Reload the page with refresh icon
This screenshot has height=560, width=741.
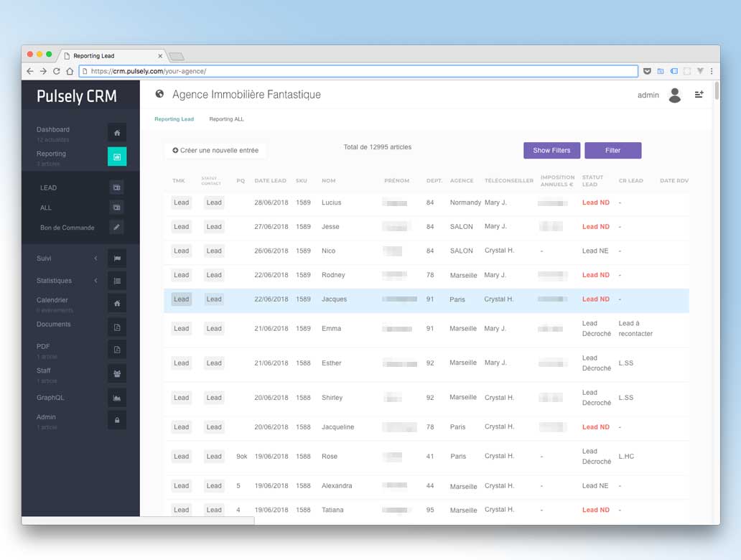click(x=57, y=71)
